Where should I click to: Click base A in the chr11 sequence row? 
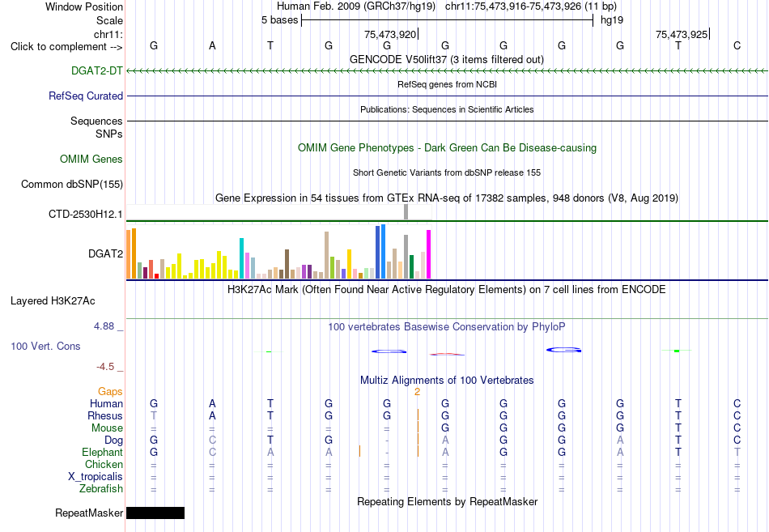pyautogui.click(x=212, y=45)
